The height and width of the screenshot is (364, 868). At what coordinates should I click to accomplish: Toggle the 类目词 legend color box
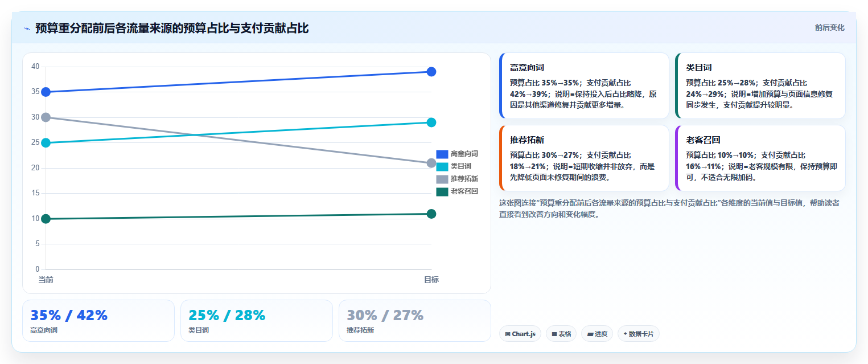click(442, 166)
